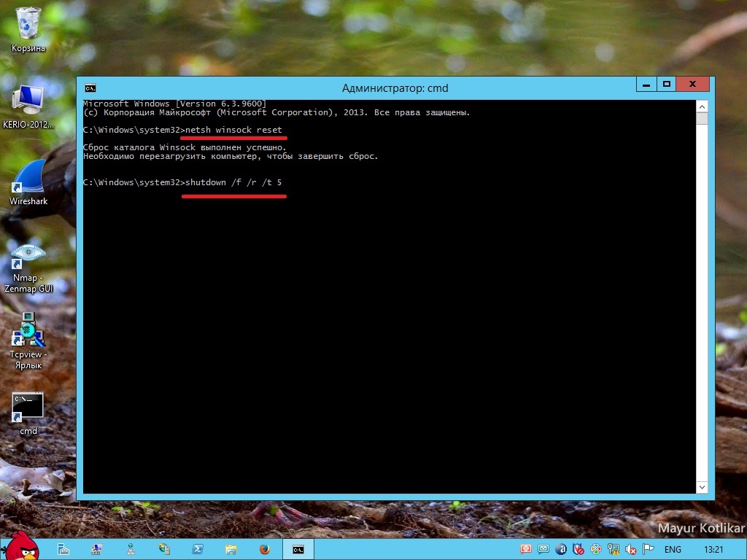Screen dimensions: 747x560
Task: Launch Firefox from the taskbar
Action: 264,549
